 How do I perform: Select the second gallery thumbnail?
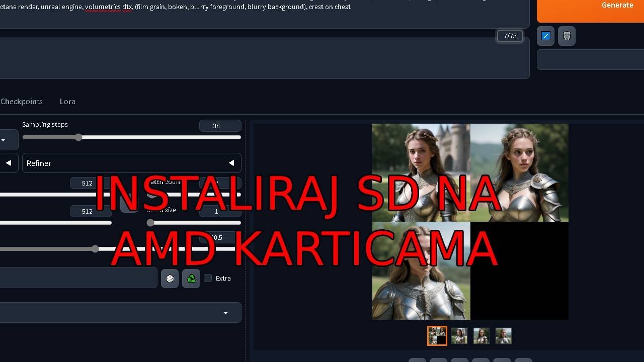[459, 336]
